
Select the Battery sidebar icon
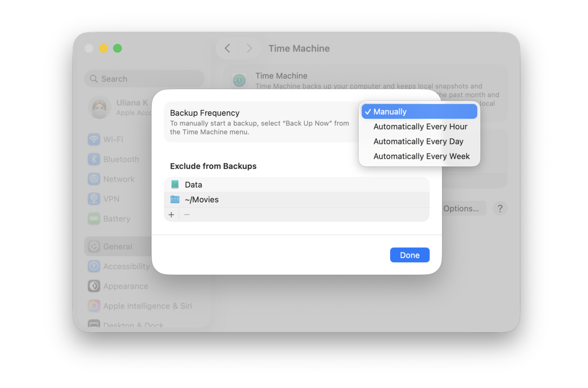tap(93, 219)
